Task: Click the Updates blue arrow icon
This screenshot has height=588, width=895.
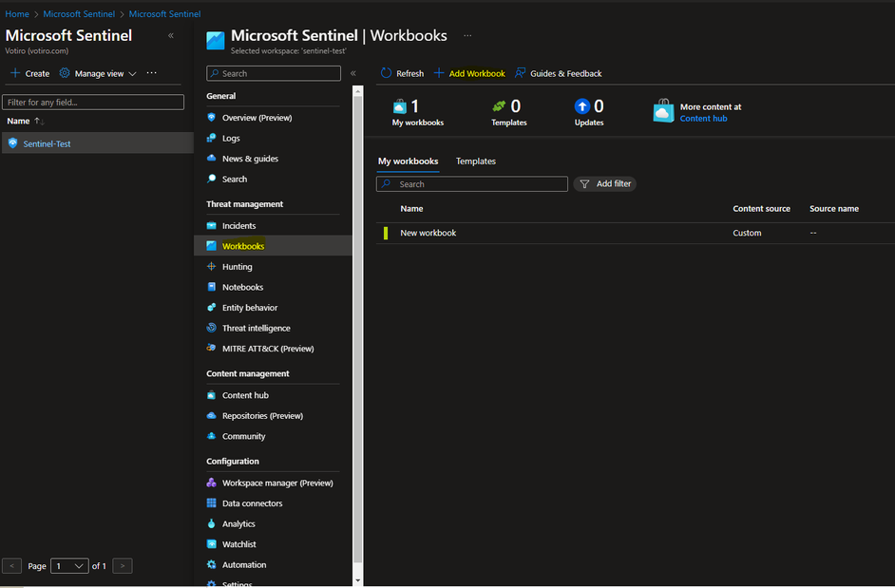Action: [582, 106]
